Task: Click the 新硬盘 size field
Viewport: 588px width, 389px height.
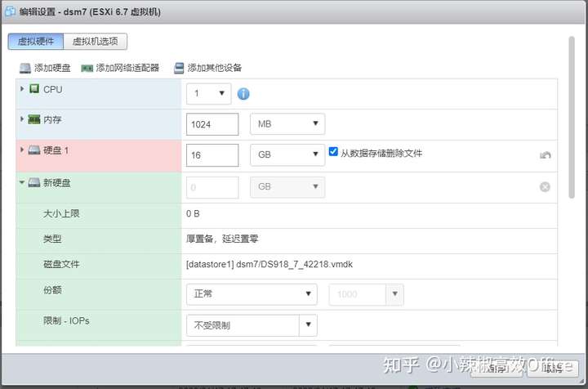Action: coord(212,187)
